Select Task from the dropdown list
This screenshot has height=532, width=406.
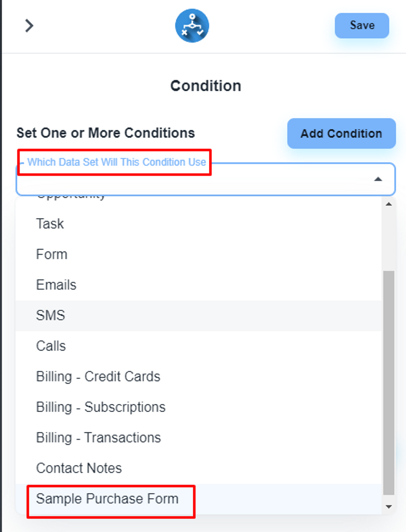[x=50, y=224]
